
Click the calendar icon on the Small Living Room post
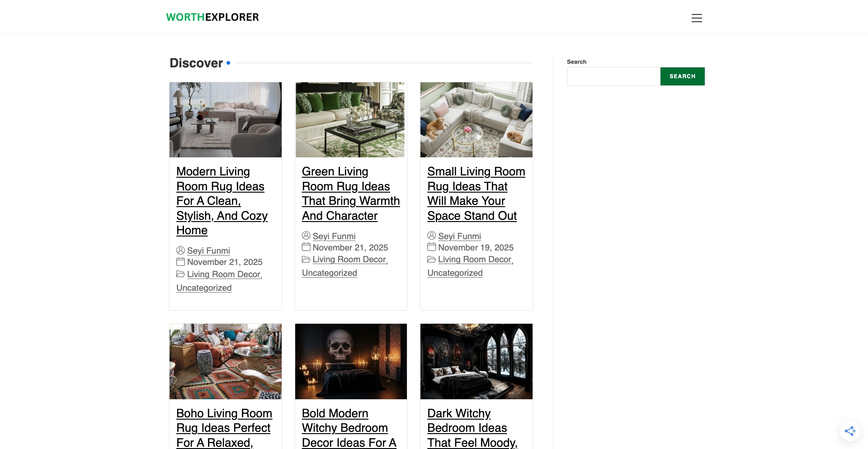(432, 247)
